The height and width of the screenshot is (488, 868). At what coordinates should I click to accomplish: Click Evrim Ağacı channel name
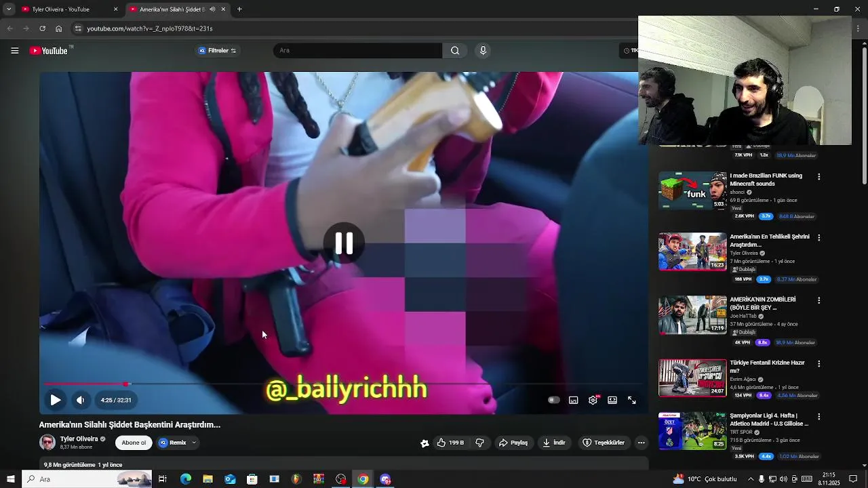[x=743, y=380]
